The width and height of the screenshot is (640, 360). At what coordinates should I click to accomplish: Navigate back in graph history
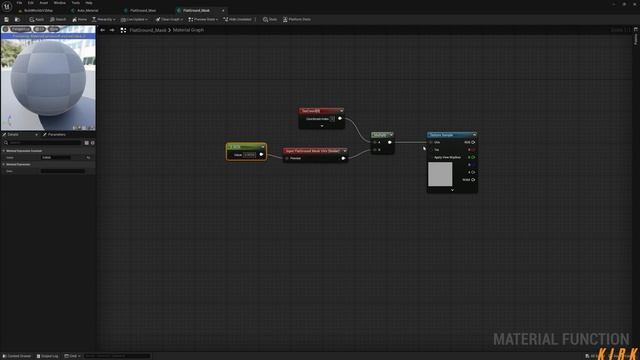(x=102, y=30)
